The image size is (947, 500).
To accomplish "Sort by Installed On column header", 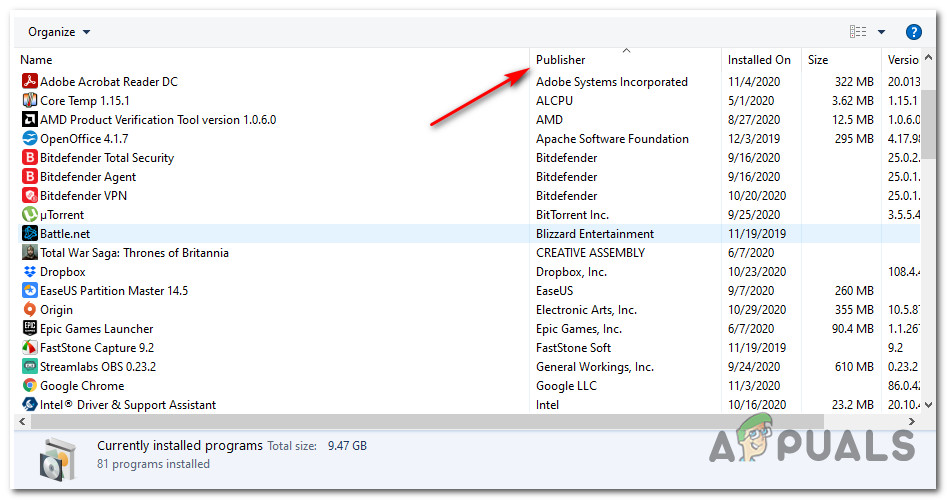I will point(759,60).
